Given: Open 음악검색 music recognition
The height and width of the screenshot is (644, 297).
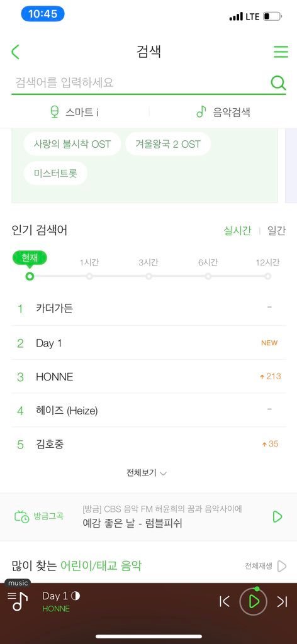Looking at the screenshot, I should [x=223, y=112].
